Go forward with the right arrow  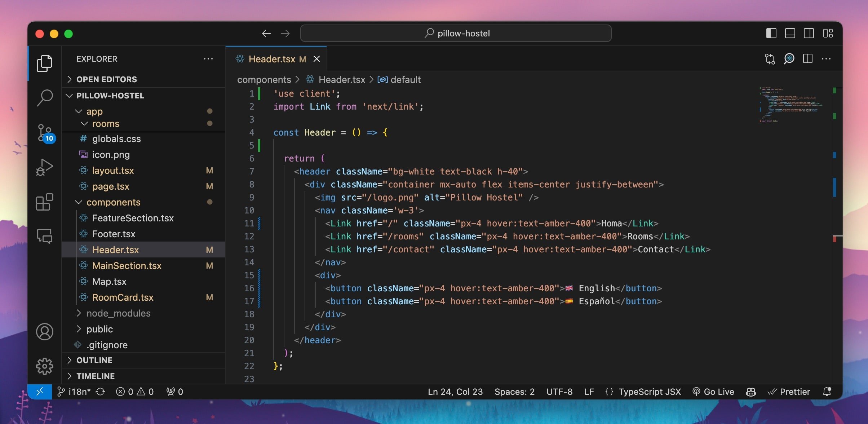285,34
